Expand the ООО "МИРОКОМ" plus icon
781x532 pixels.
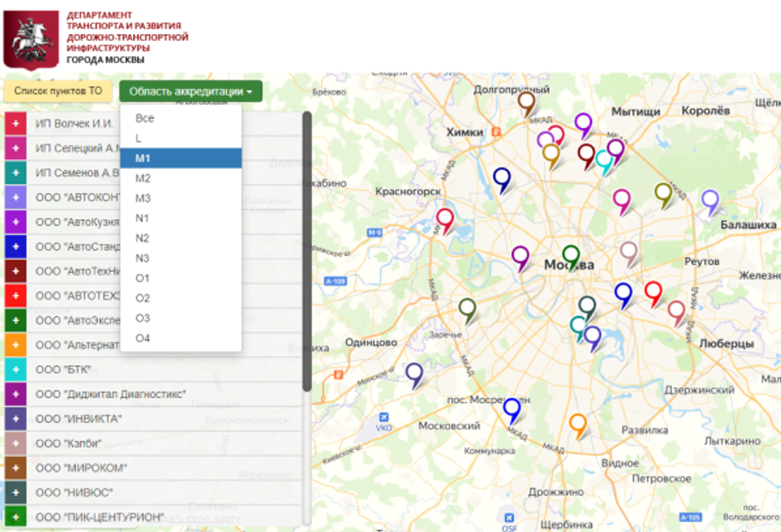coord(16,468)
